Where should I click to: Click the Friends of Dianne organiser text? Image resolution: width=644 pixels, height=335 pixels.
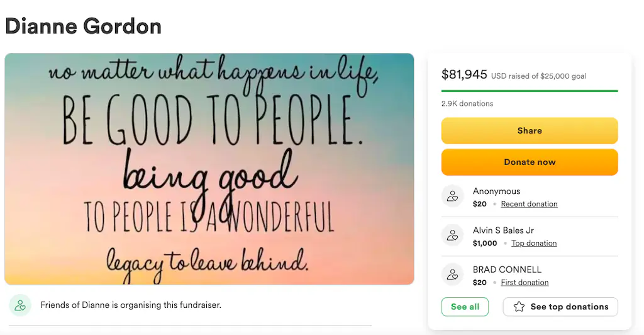coord(131,305)
